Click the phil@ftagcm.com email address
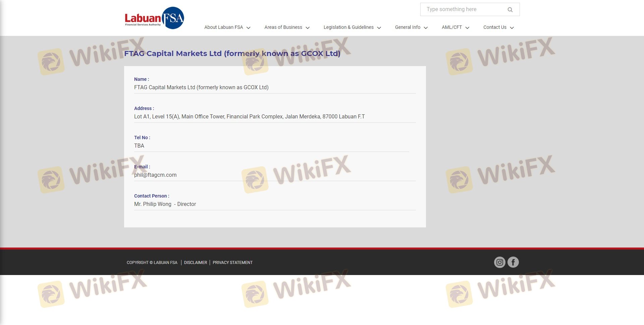644x325 pixels. pyautogui.click(x=155, y=175)
